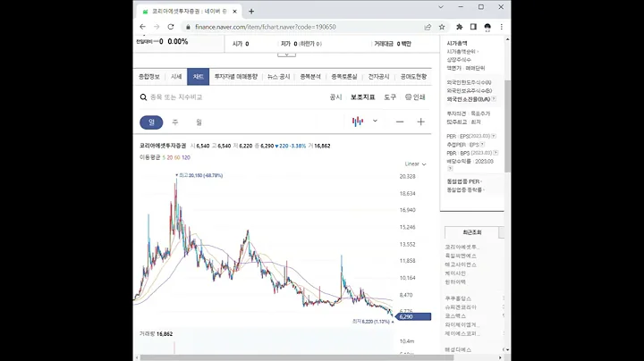The width and height of the screenshot is (644, 361).
Task: Open the tab search chevron in title bar
Action: [x=441, y=7]
